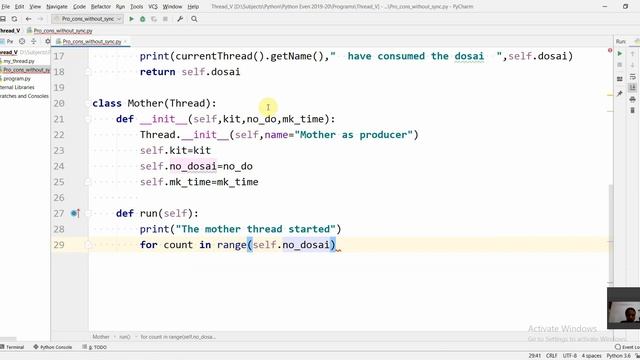The image size is (640, 360).
Task: Toggle scroll to end in Run panel
Action: pos(633,87)
